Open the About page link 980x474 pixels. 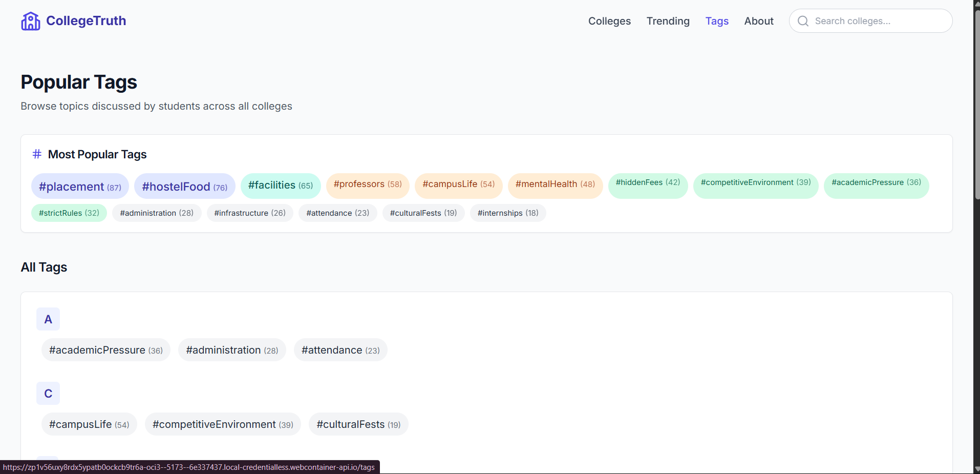(x=759, y=21)
